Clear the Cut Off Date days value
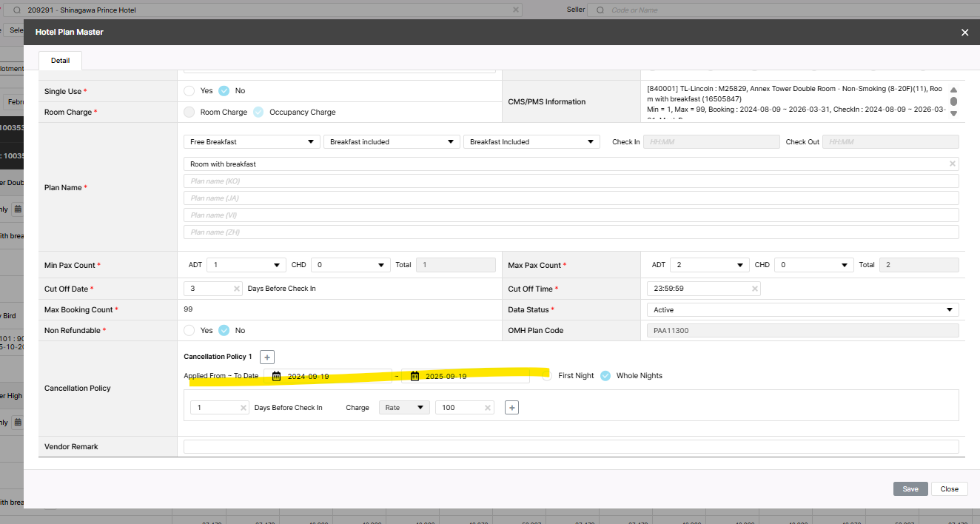Viewport: 980px width, 524px height. [237, 289]
